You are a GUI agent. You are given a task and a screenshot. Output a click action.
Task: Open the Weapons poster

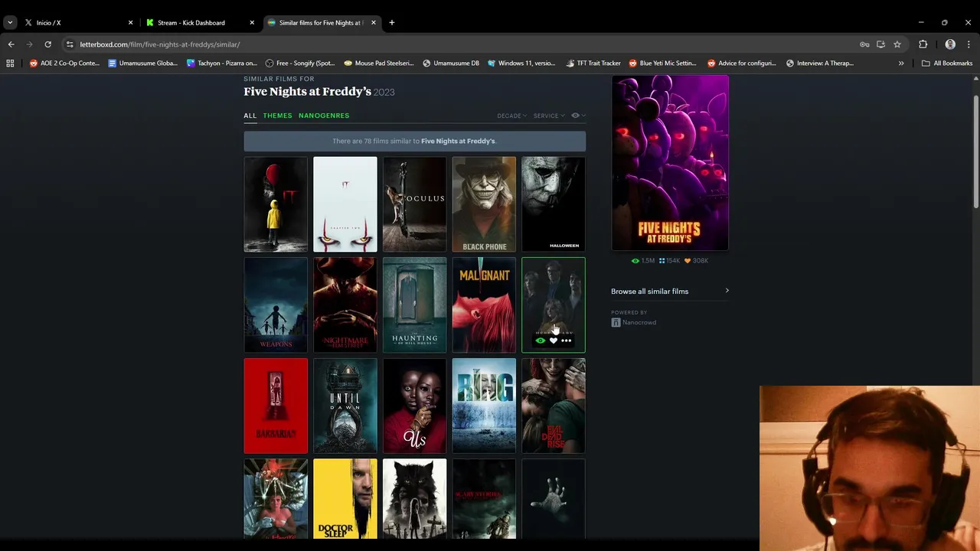(276, 305)
